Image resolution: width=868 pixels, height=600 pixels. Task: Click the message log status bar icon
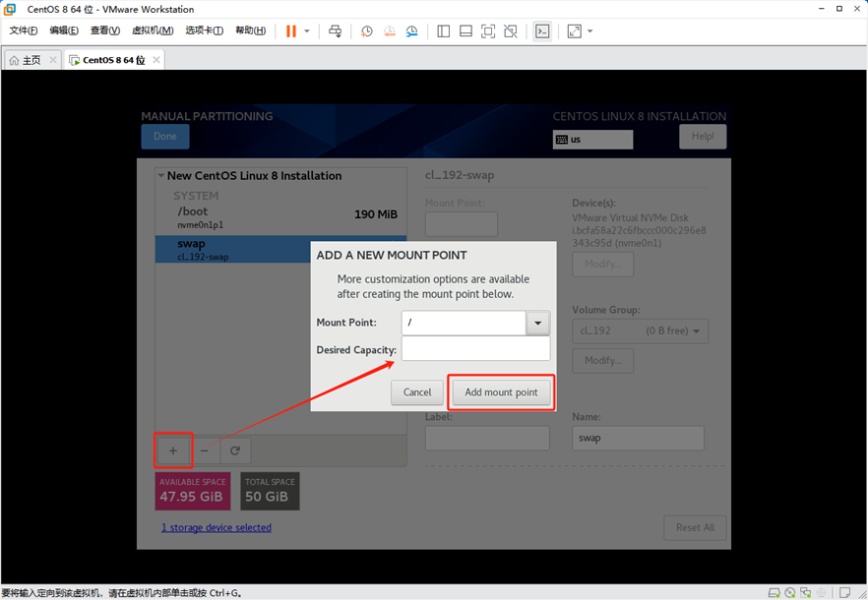tap(844, 593)
